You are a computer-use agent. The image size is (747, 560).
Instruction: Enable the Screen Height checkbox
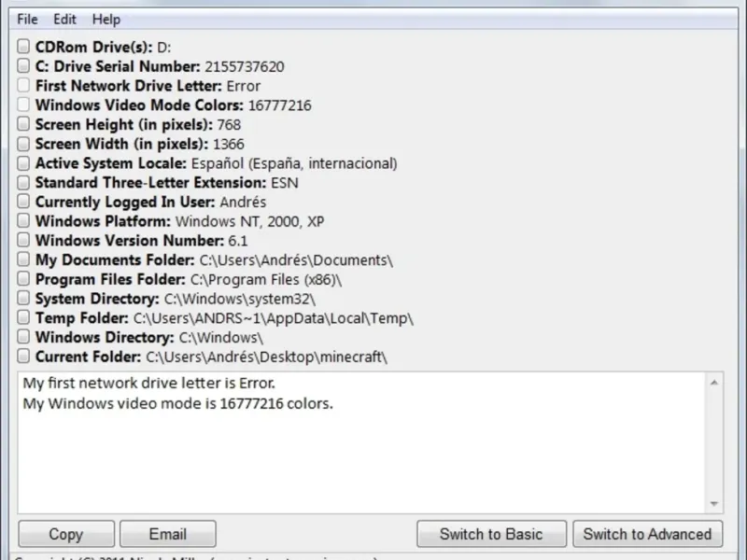[x=23, y=124]
